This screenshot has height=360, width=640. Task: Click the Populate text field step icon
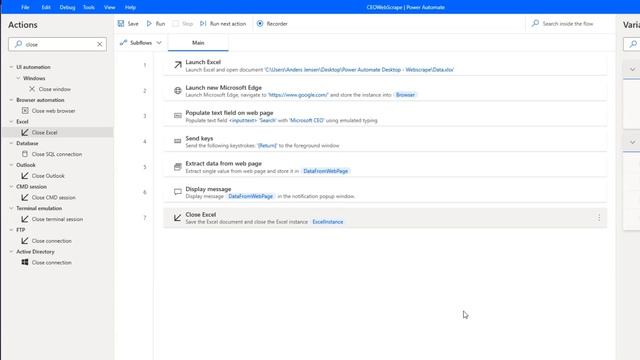coord(178,116)
